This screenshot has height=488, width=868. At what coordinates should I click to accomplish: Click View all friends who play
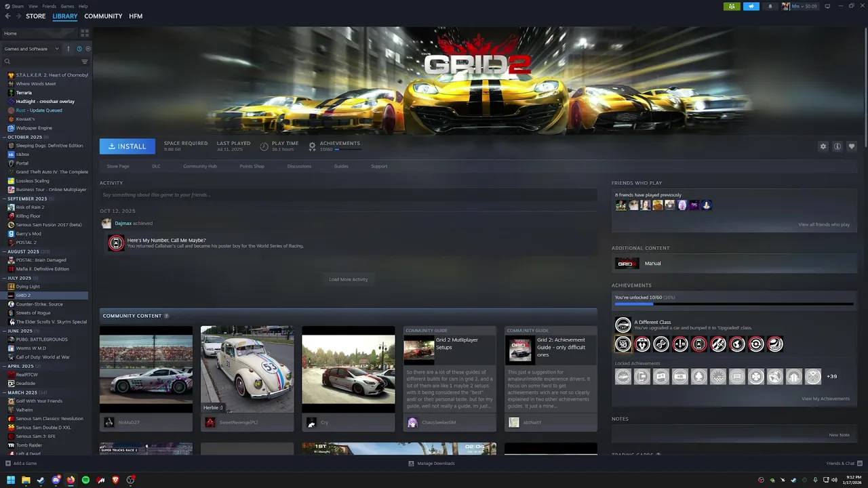tap(824, 224)
